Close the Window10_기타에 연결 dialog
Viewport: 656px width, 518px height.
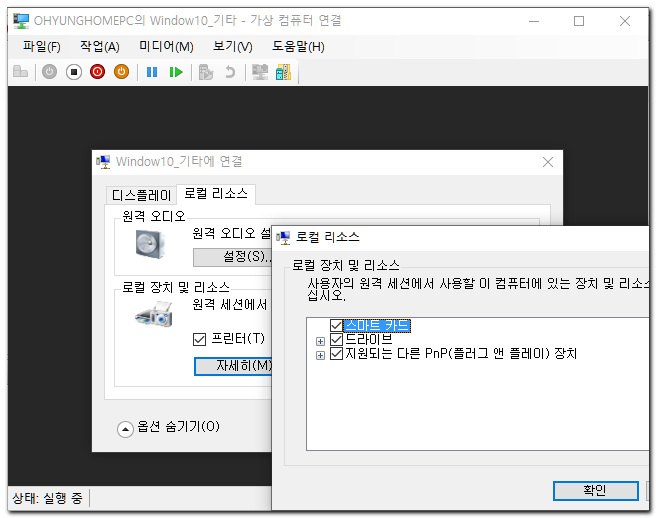tap(548, 162)
